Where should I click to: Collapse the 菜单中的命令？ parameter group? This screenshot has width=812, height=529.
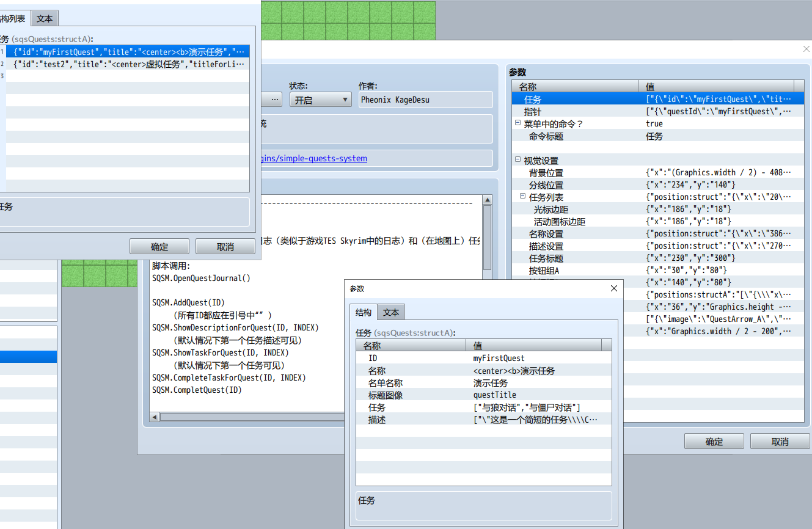[518, 123]
